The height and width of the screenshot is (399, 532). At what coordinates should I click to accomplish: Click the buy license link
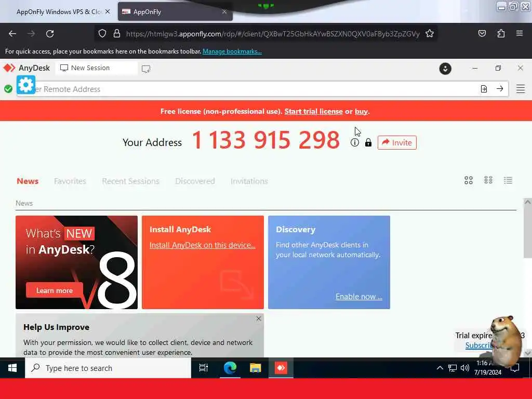click(361, 111)
